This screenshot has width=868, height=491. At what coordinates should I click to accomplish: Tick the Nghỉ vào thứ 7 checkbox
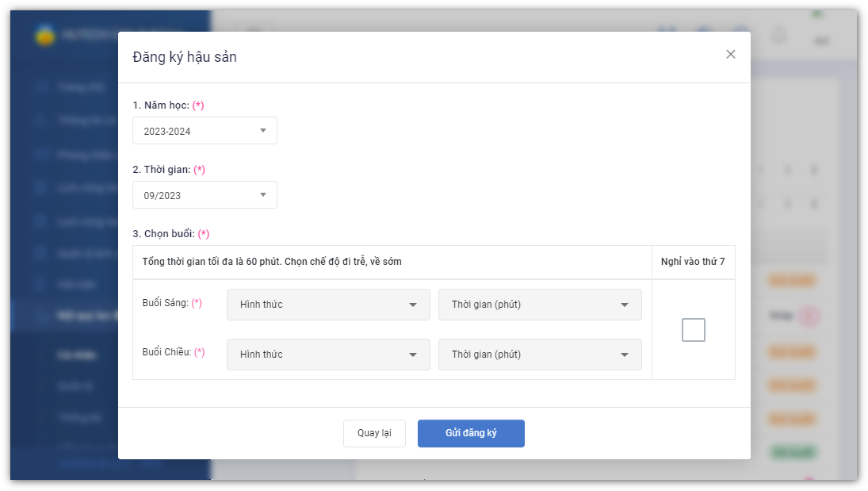(693, 330)
